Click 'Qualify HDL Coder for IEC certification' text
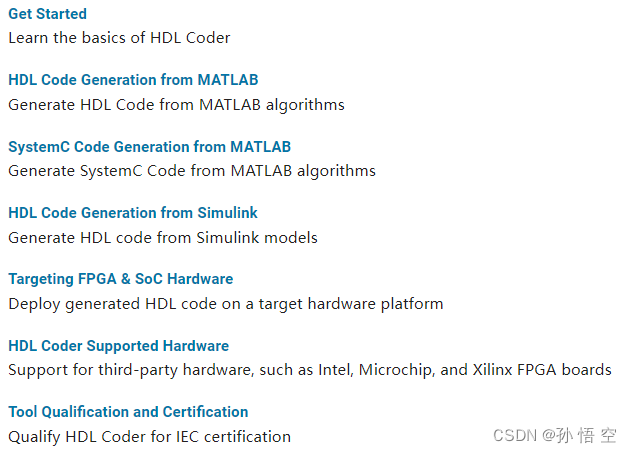Screen dimensions: 632x453 150,437
